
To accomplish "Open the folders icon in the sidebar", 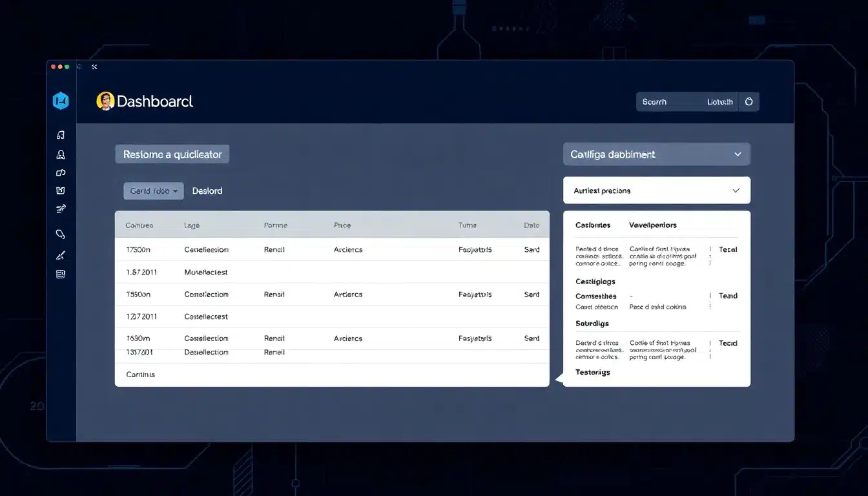I will click(x=60, y=172).
